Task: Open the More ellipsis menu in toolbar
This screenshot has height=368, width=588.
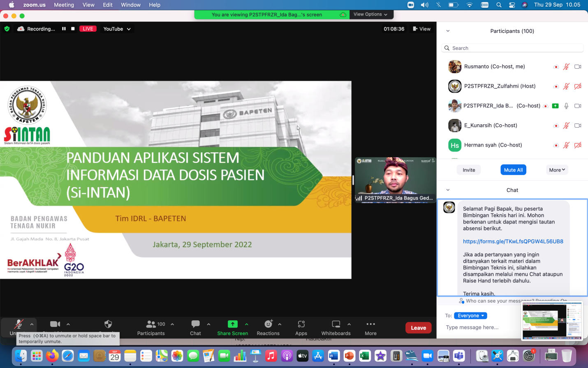Action: pos(370,328)
